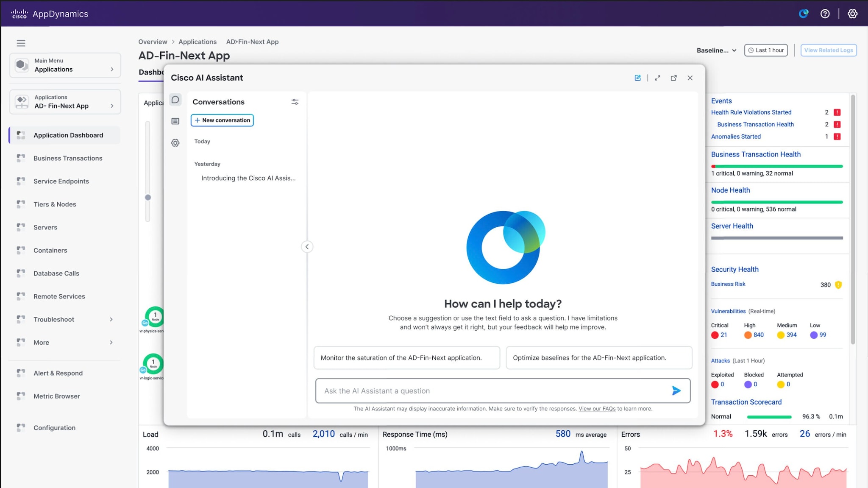868x488 pixels.
Task: Click the Database Calls sidebar icon
Action: (x=21, y=273)
